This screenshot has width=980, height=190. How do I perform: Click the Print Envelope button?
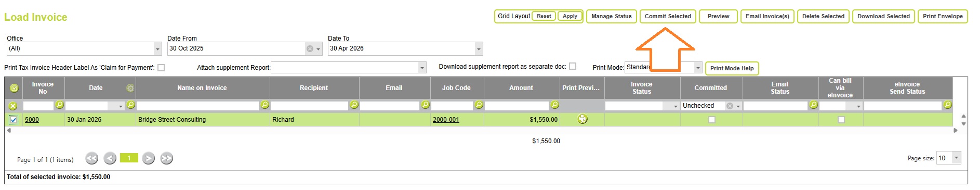pyautogui.click(x=943, y=16)
